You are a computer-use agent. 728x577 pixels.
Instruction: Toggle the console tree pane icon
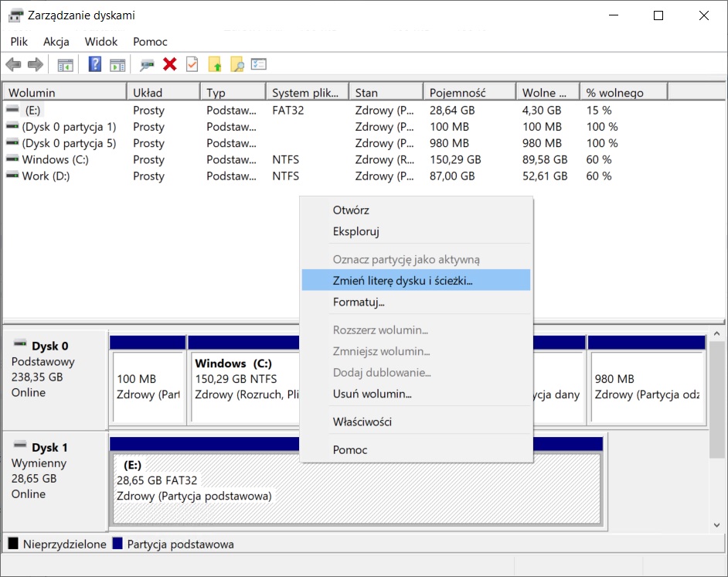pyautogui.click(x=66, y=65)
